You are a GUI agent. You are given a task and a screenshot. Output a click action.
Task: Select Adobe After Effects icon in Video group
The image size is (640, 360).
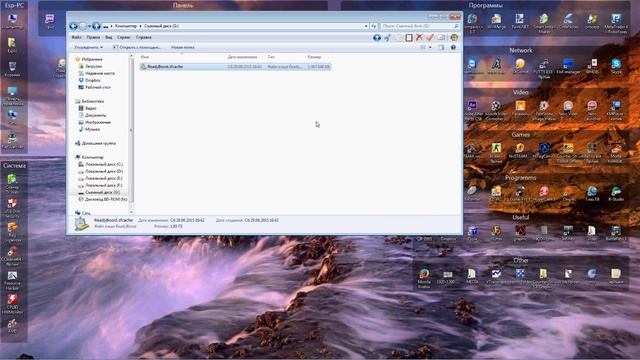[x=472, y=110]
